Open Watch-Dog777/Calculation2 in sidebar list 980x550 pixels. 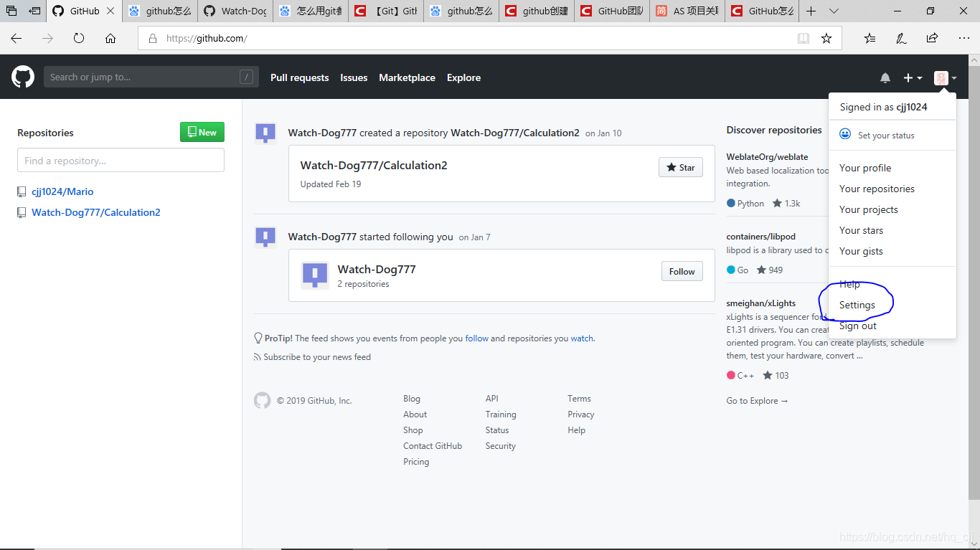pyautogui.click(x=96, y=212)
